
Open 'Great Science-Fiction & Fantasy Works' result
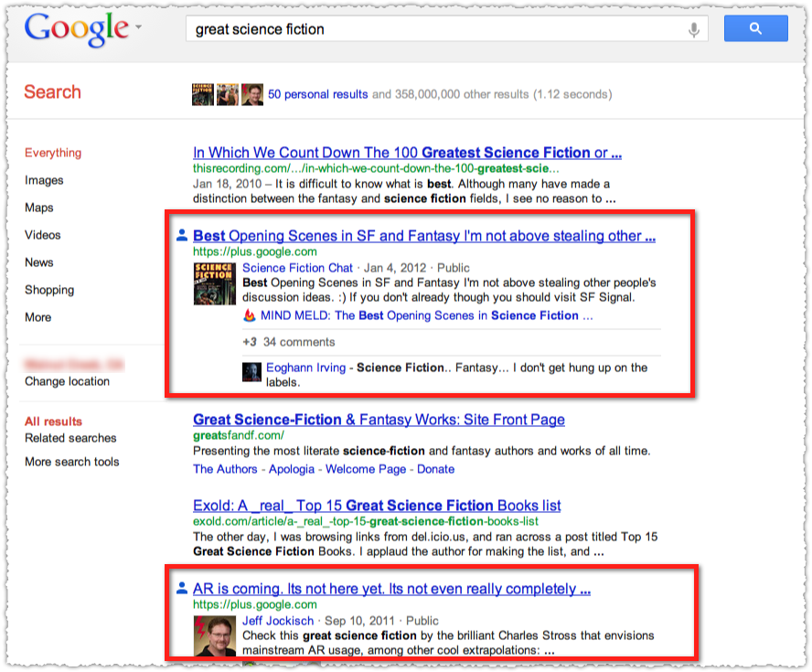click(x=379, y=420)
